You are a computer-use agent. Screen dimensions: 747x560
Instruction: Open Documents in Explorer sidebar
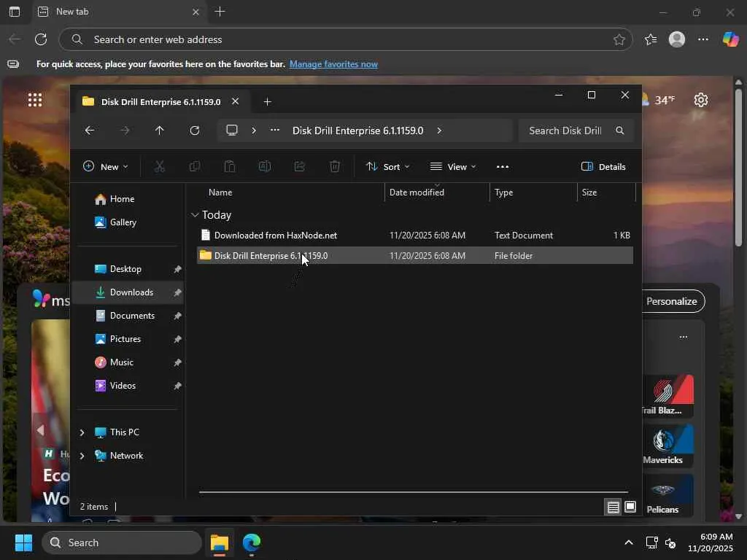click(x=128, y=316)
